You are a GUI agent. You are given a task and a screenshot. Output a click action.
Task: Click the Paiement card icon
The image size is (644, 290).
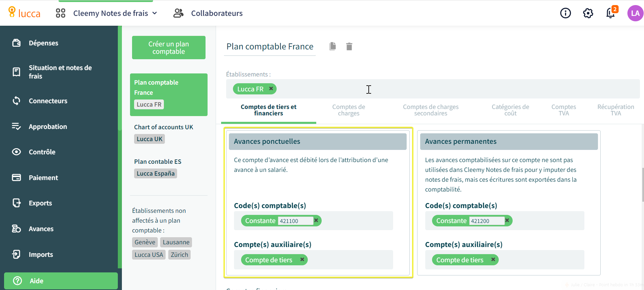(x=17, y=177)
